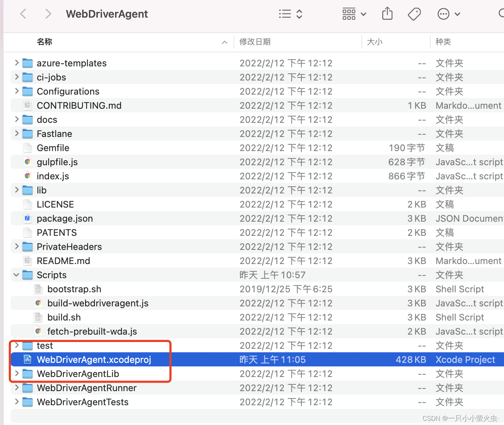Image resolution: width=504 pixels, height=425 pixels.
Task: Select the Gemfile file name
Action: coord(53,148)
